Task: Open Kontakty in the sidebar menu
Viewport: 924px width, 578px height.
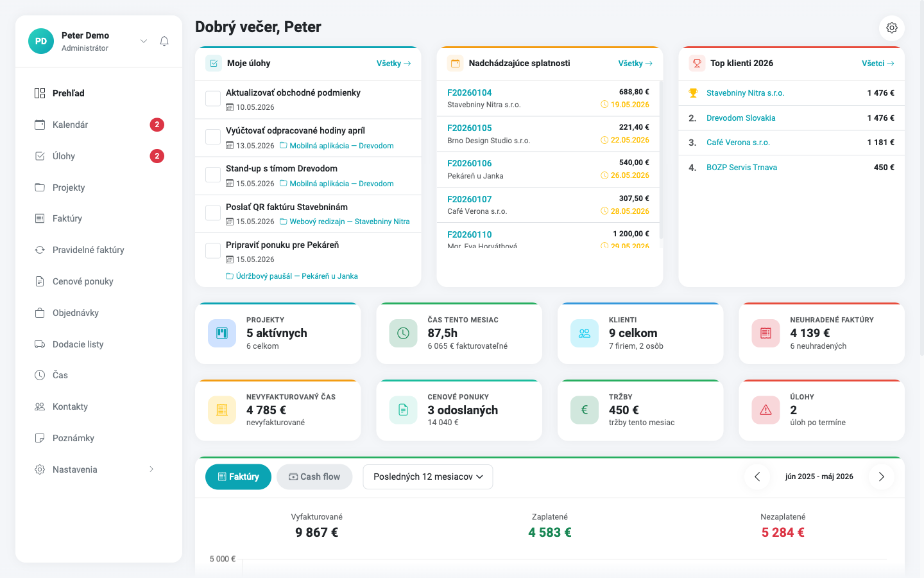Action: (99, 407)
